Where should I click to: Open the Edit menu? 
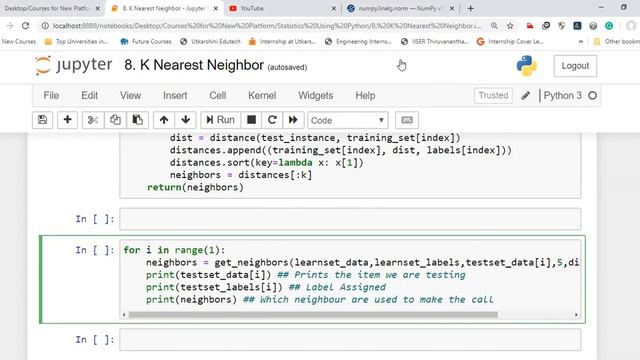89,96
